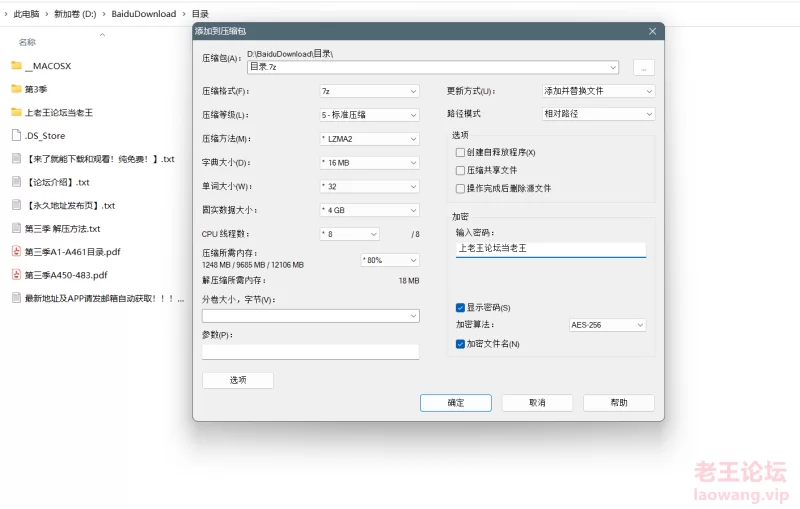Click the 名称 column header
The width and height of the screenshot is (800, 509).
pos(27,42)
